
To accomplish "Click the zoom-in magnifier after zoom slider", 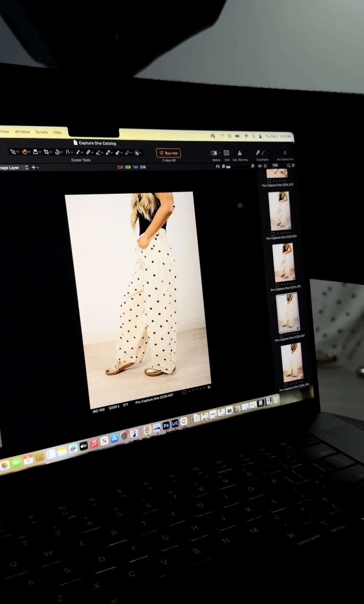I will (252, 166).
